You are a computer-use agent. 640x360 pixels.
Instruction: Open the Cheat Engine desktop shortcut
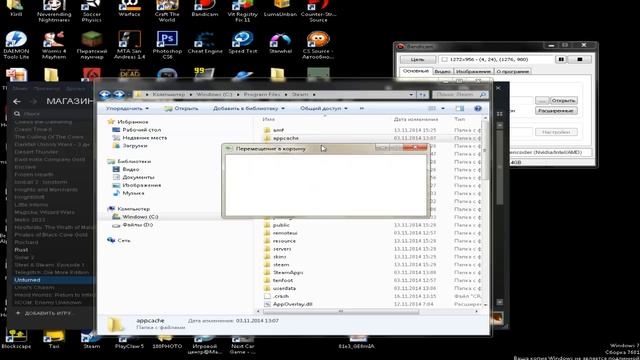205,42
